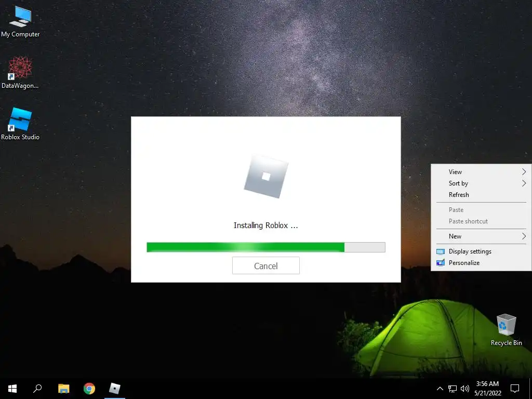Screen dimensions: 532x399
Task: Open Personalize from the context menu
Action: 481,263
